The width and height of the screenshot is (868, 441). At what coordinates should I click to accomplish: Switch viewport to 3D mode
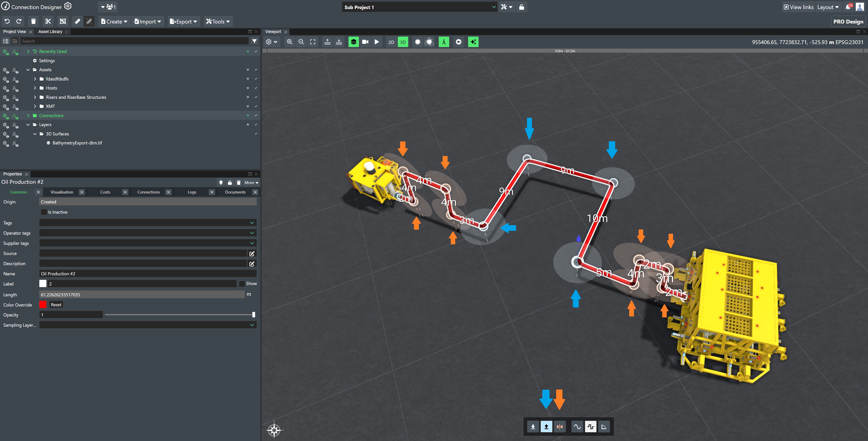403,42
